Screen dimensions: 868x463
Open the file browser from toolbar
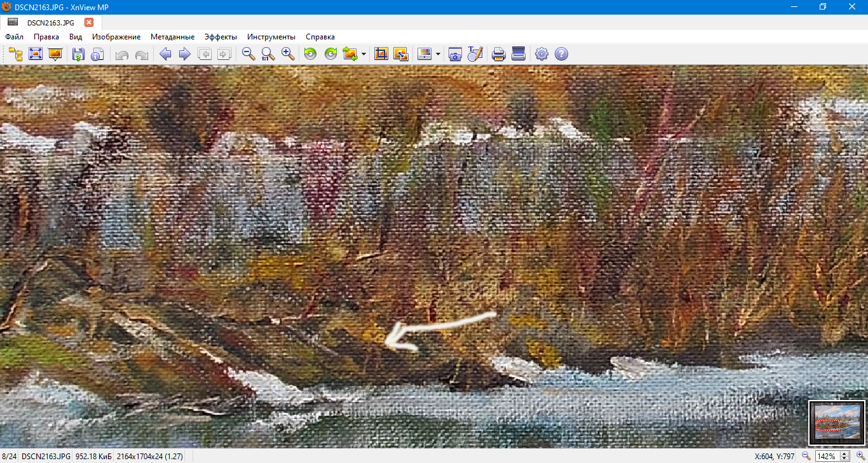pyautogui.click(x=15, y=54)
